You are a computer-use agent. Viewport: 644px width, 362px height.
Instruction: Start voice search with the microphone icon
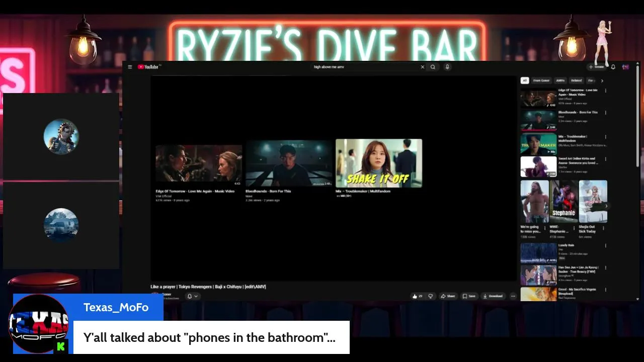click(447, 67)
